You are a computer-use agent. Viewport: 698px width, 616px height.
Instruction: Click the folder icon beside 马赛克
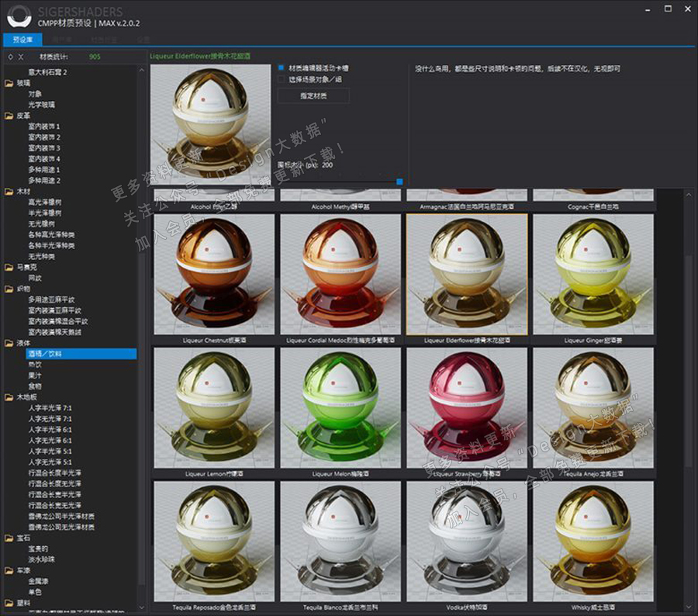pyautogui.click(x=9, y=267)
